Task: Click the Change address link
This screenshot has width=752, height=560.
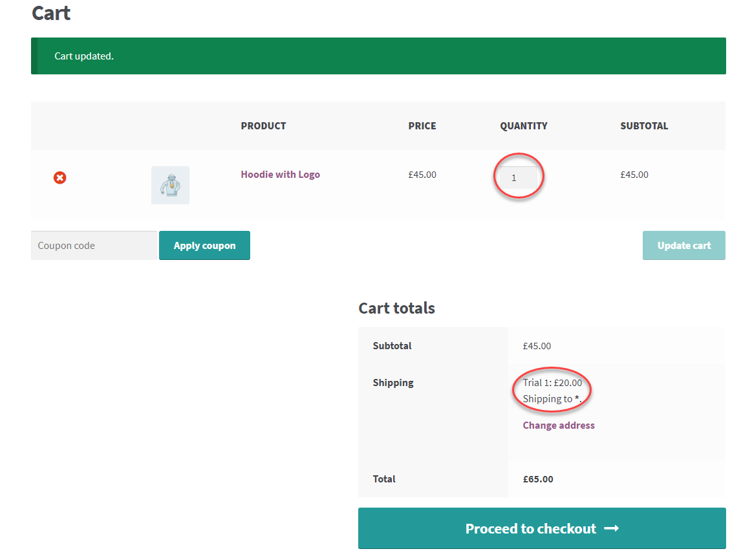Action: (x=558, y=425)
